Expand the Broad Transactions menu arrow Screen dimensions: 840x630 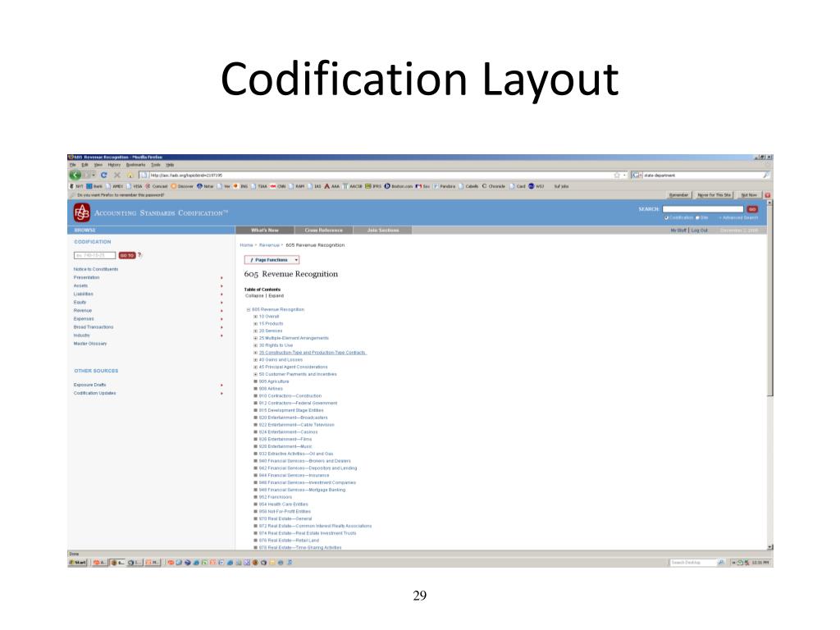pos(221,327)
